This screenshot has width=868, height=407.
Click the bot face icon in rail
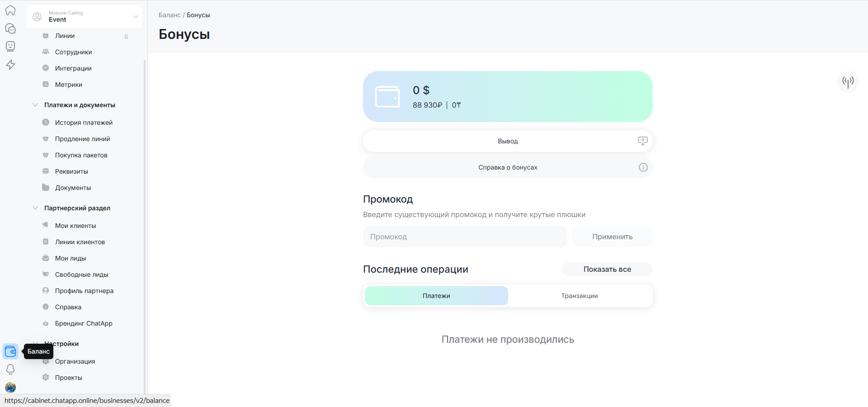10,46
